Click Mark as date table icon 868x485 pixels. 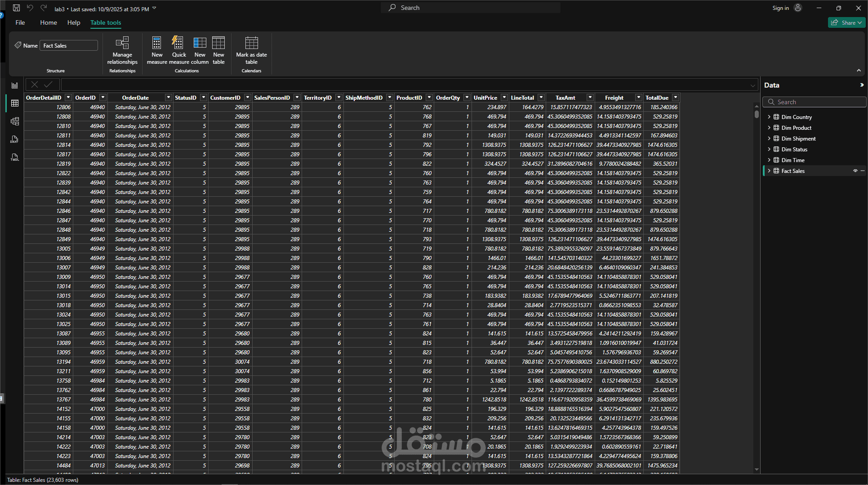(x=251, y=43)
